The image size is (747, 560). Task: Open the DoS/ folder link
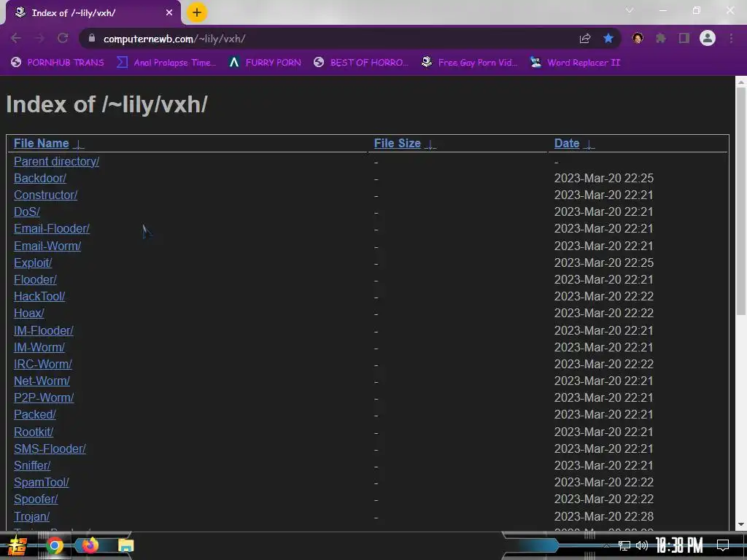point(27,211)
